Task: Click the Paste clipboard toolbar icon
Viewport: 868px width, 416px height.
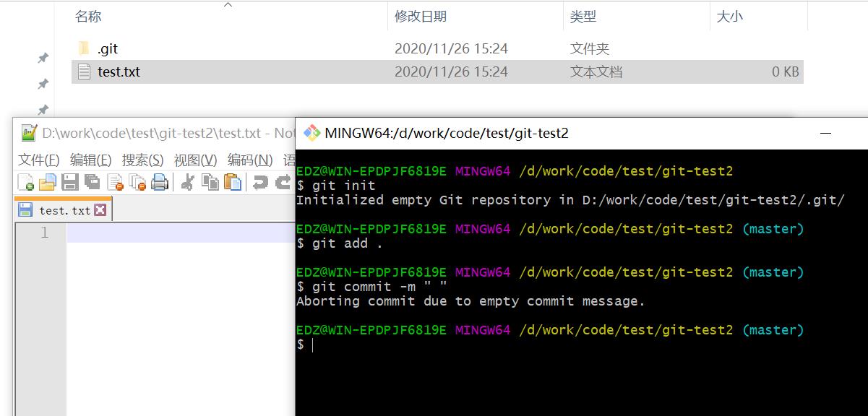Action: click(233, 182)
